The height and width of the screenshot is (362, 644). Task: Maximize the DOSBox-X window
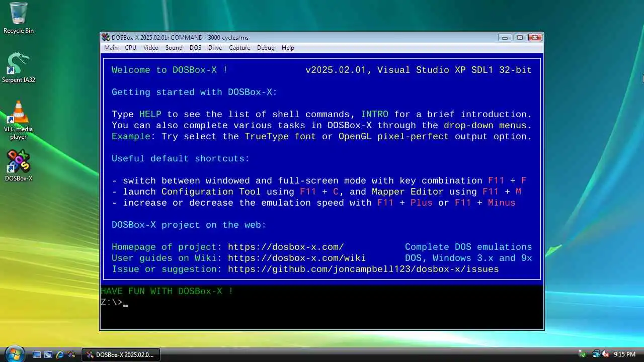(520, 37)
